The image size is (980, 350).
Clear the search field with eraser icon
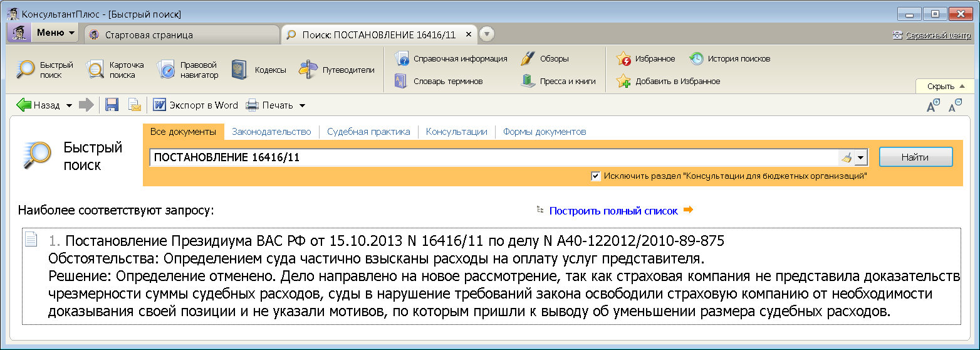(x=847, y=157)
